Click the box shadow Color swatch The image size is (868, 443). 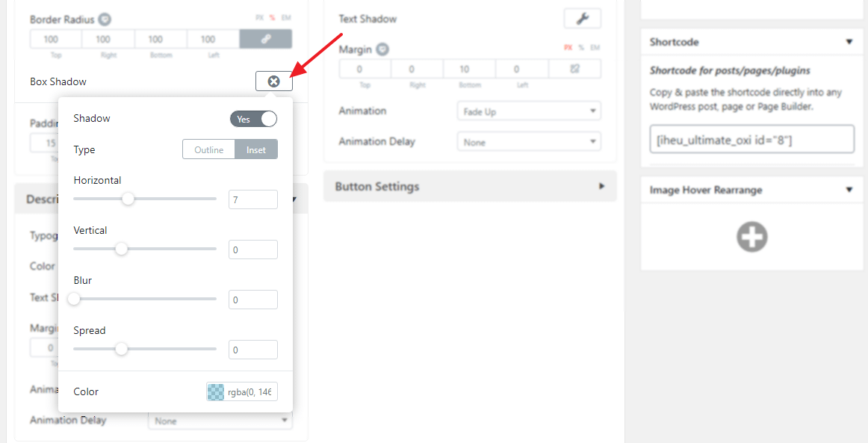[x=215, y=391]
